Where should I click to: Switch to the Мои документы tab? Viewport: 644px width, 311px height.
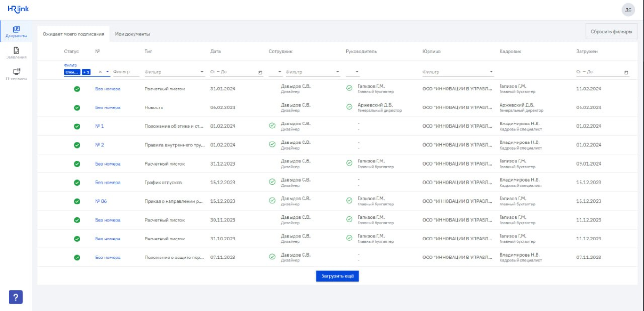point(132,34)
